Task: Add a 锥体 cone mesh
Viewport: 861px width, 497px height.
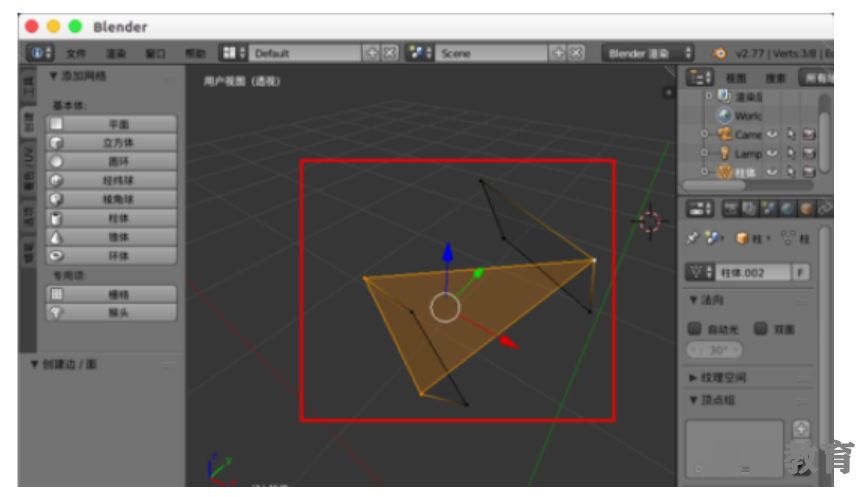Action: pyautogui.click(x=111, y=237)
